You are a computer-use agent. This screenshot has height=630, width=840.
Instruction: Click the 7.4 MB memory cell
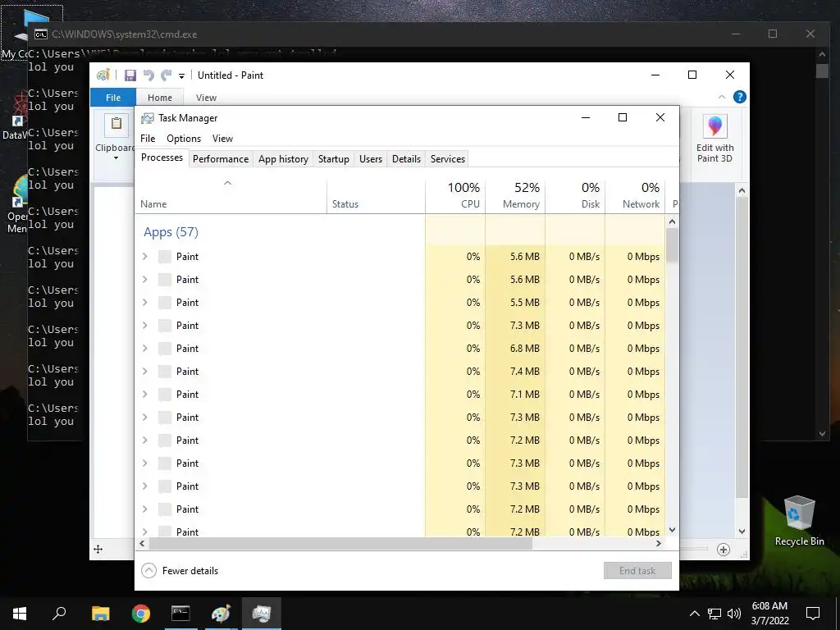pyautogui.click(x=515, y=372)
